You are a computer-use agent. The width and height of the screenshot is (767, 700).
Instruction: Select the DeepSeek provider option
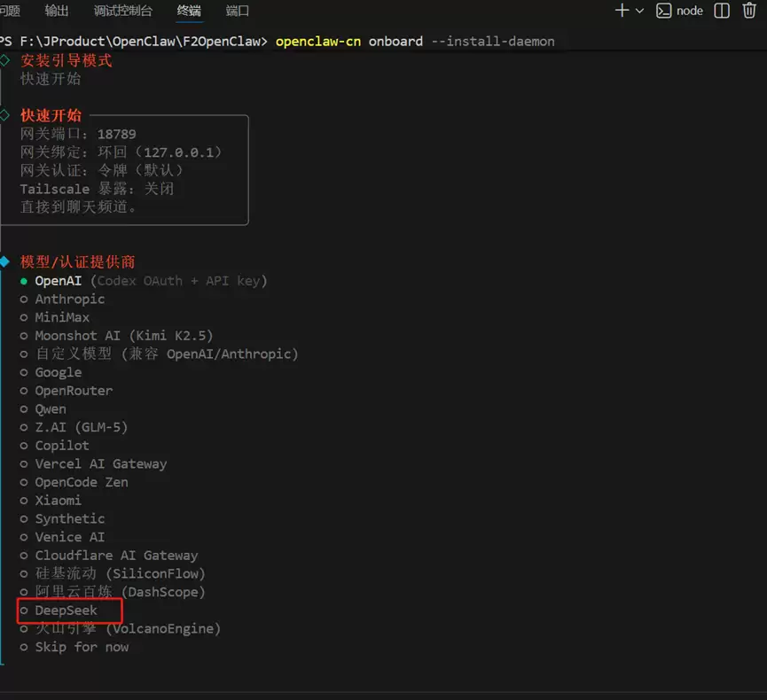click(x=66, y=611)
